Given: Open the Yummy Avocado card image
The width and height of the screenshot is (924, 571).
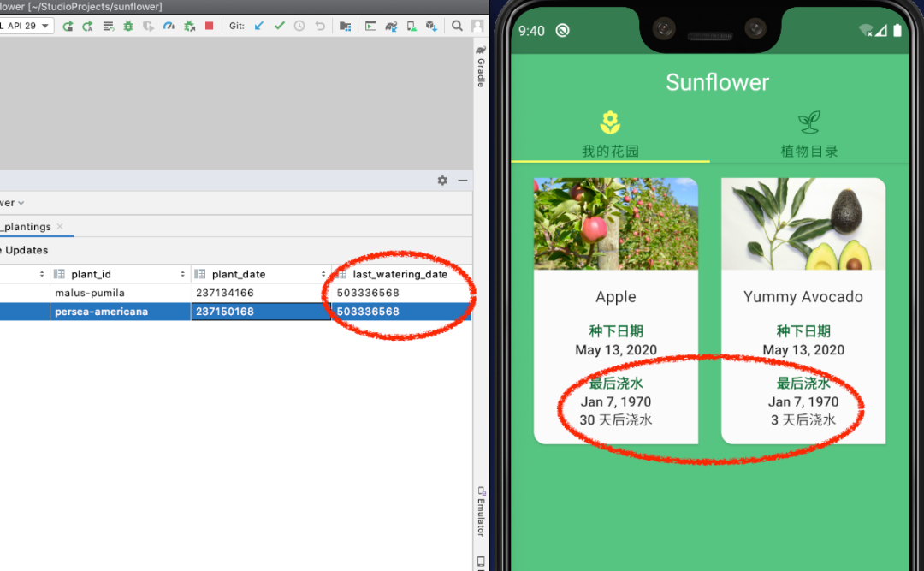Looking at the screenshot, I should (803, 223).
